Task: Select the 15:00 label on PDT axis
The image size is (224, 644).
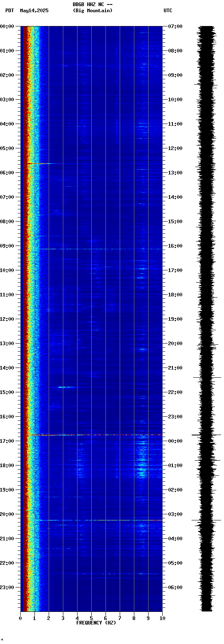Action: (7, 392)
